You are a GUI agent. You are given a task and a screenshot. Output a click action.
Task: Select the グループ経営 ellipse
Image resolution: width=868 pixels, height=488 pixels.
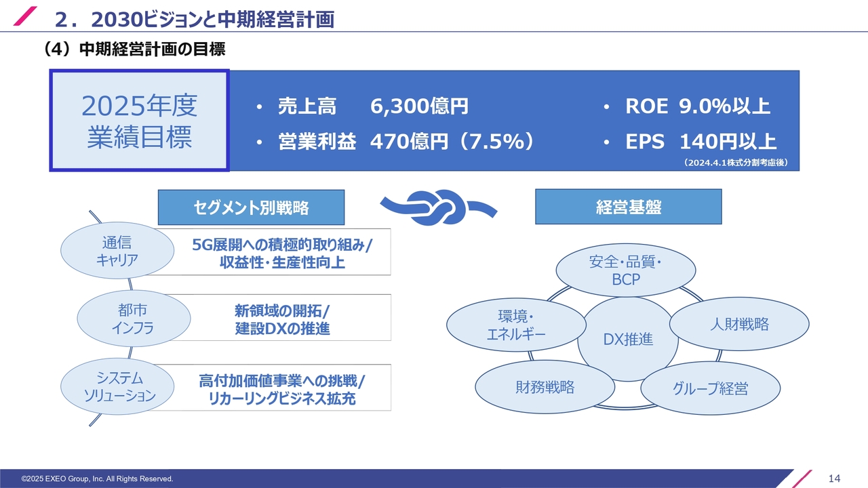(710, 388)
